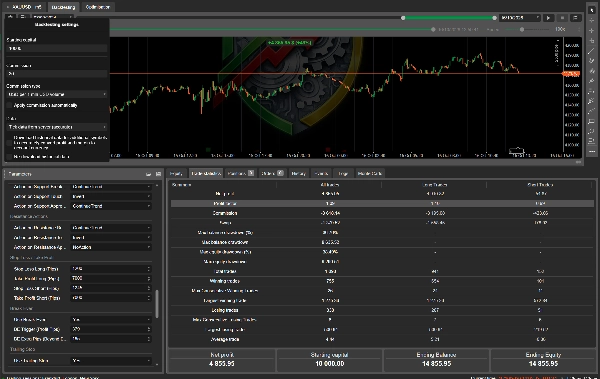Click the Ending Balance value 14 855.95
The image size is (600, 379).
[436, 364]
